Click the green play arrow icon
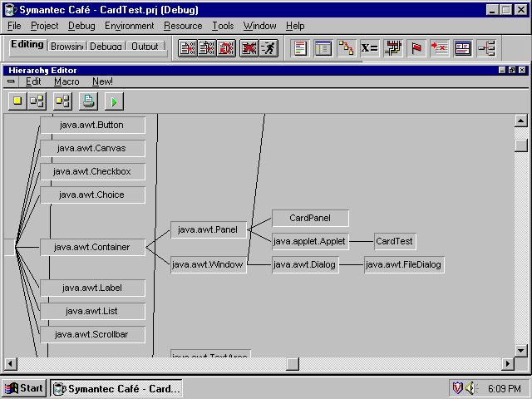The width and height of the screenshot is (532, 399). click(115, 101)
